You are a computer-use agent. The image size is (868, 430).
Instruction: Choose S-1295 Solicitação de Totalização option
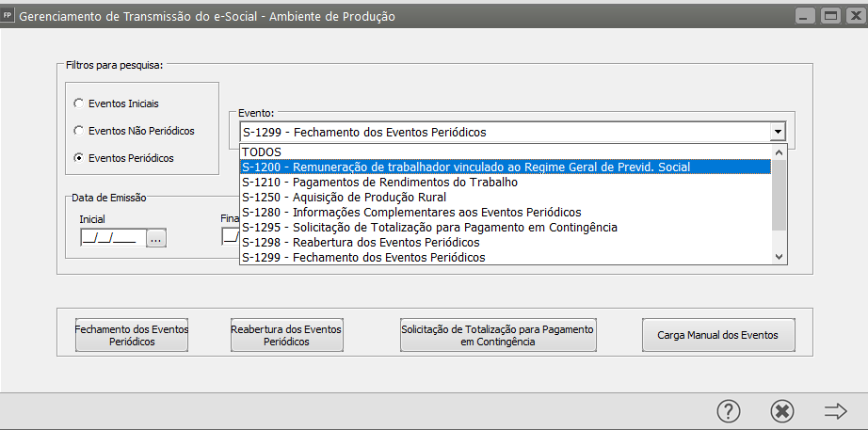506,228
